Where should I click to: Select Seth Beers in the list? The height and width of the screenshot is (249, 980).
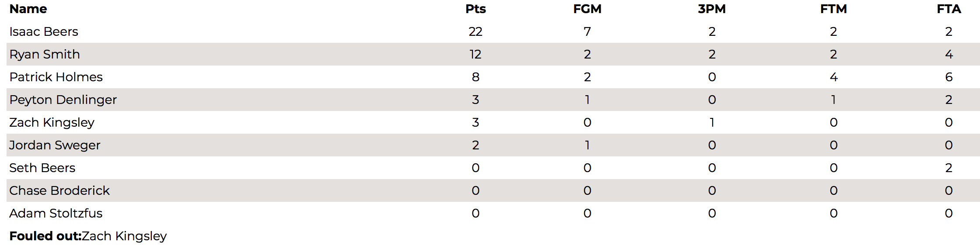point(42,168)
